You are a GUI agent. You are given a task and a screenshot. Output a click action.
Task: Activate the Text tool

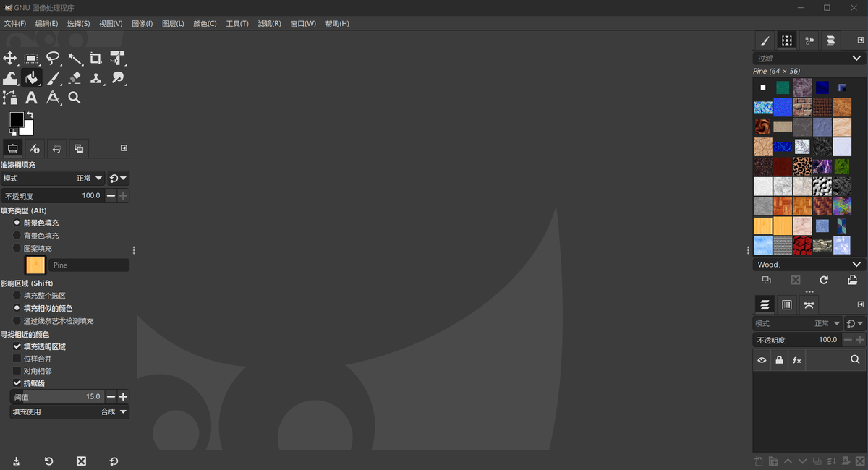(31, 98)
